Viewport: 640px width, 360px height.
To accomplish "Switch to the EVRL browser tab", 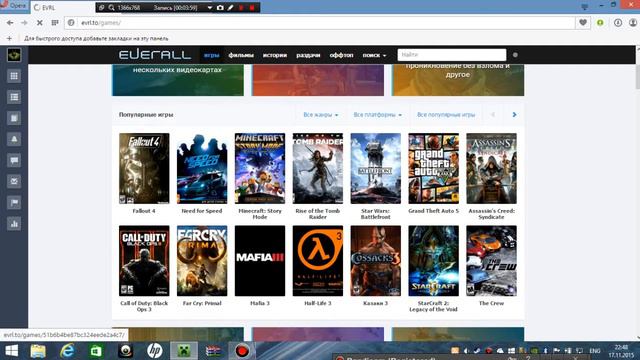I will coord(63,8).
